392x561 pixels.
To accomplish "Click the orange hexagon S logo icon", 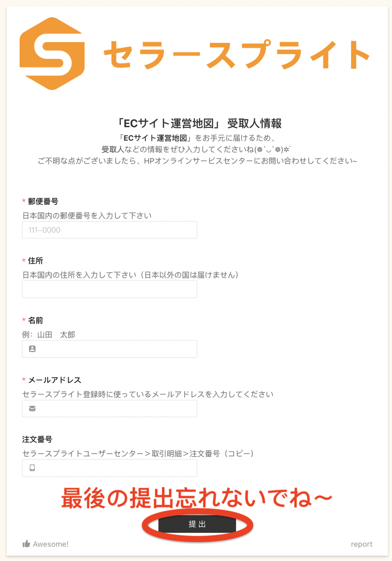I will click(52, 53).
